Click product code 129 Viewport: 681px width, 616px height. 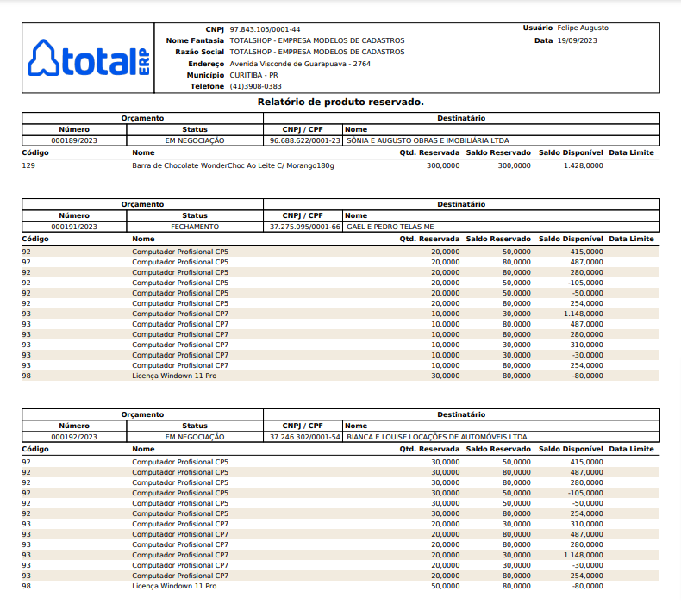point(28,165)
